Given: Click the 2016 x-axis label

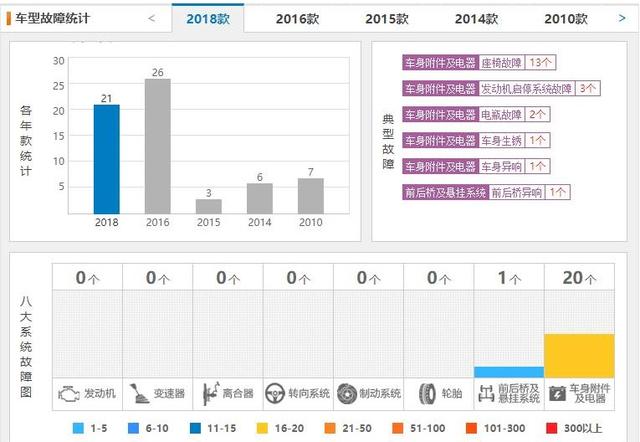Looking at the screenshot, I should click(158, 222).
